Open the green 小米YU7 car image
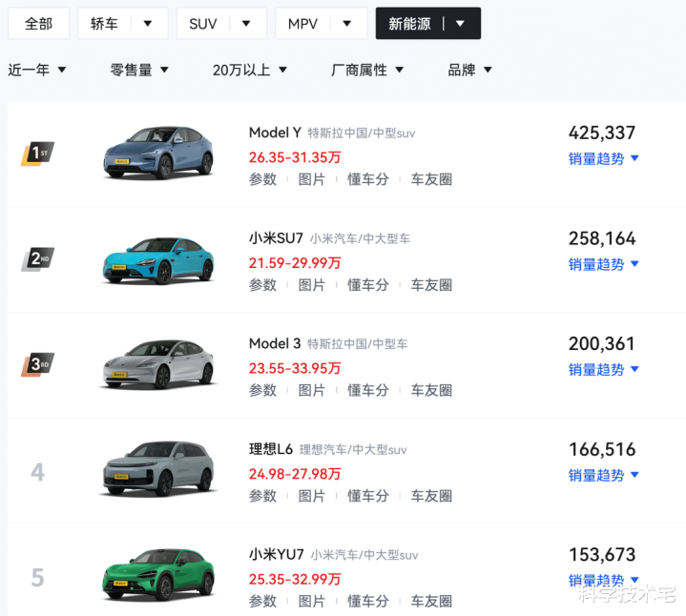686x616 pixels. (x=158, y=575)
